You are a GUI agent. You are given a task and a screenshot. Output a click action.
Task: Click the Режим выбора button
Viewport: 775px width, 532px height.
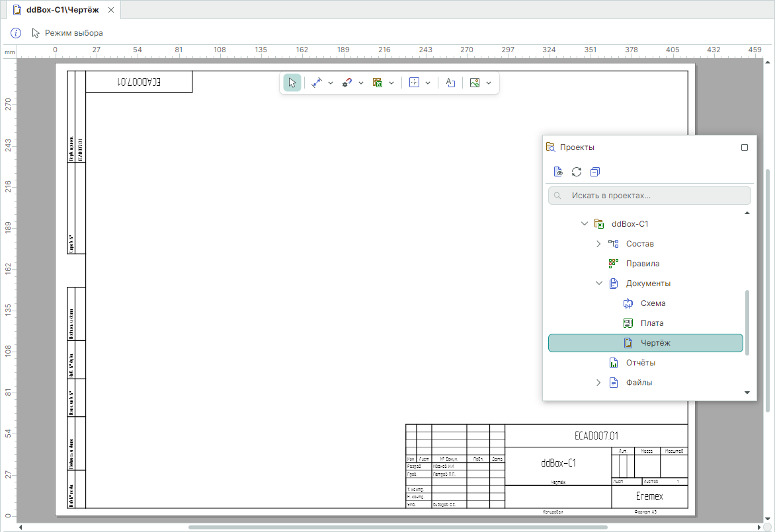[67, 32]
